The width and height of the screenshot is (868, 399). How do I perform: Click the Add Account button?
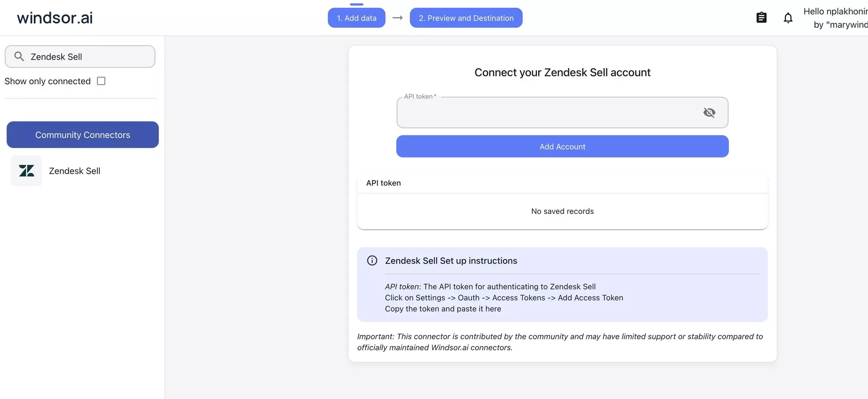coord(562,146)
